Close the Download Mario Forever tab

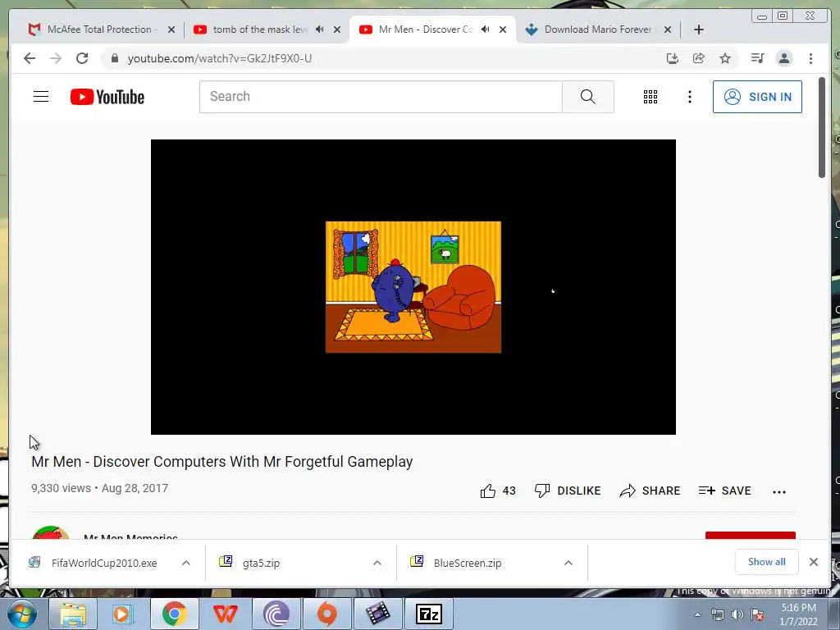coord(668,30)
